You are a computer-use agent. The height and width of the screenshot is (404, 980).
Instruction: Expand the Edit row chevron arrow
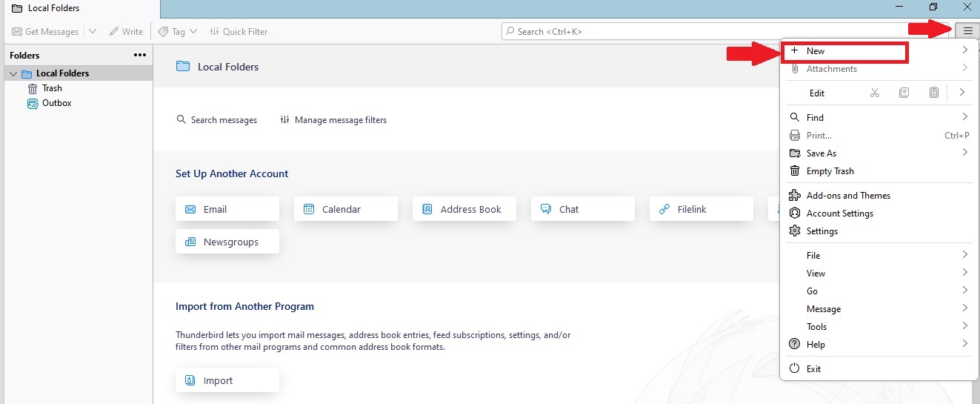tap(961, 93)
